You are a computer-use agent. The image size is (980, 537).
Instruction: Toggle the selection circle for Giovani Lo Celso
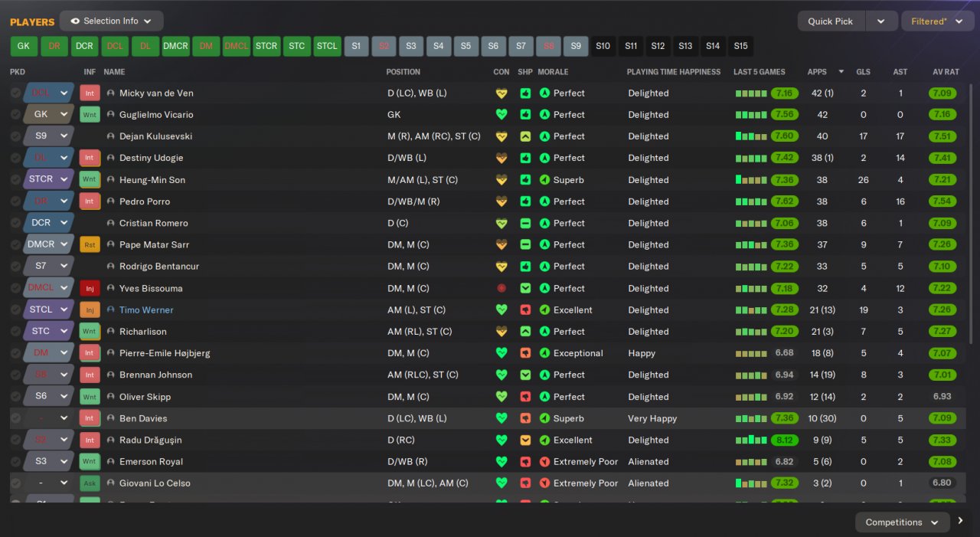click(x=15, y=483)
